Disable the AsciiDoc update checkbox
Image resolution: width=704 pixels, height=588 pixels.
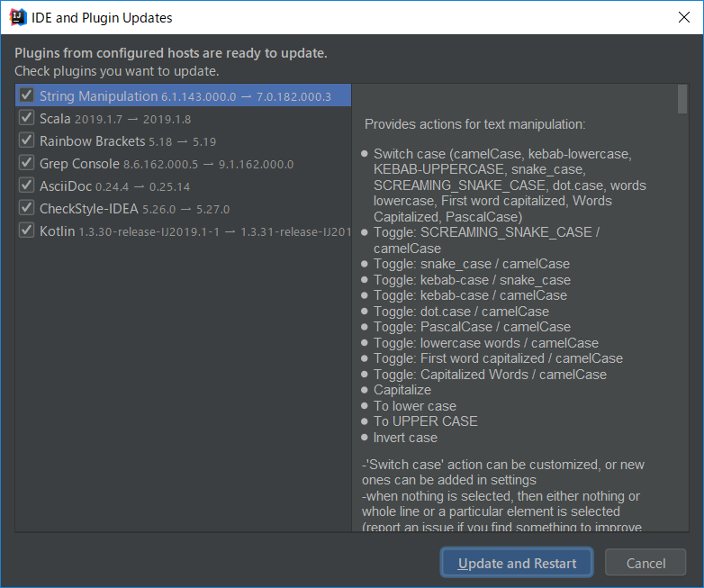click(x=26, y=185)
